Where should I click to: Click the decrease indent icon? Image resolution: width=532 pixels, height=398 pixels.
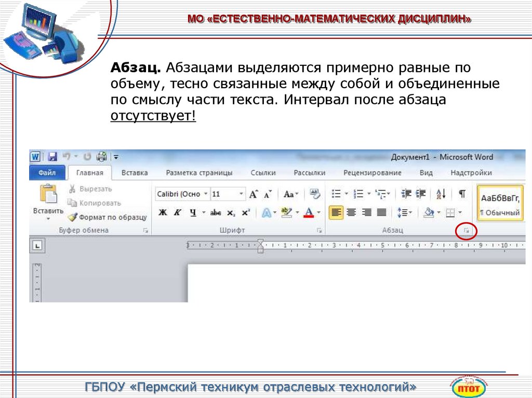click(406, 194)
